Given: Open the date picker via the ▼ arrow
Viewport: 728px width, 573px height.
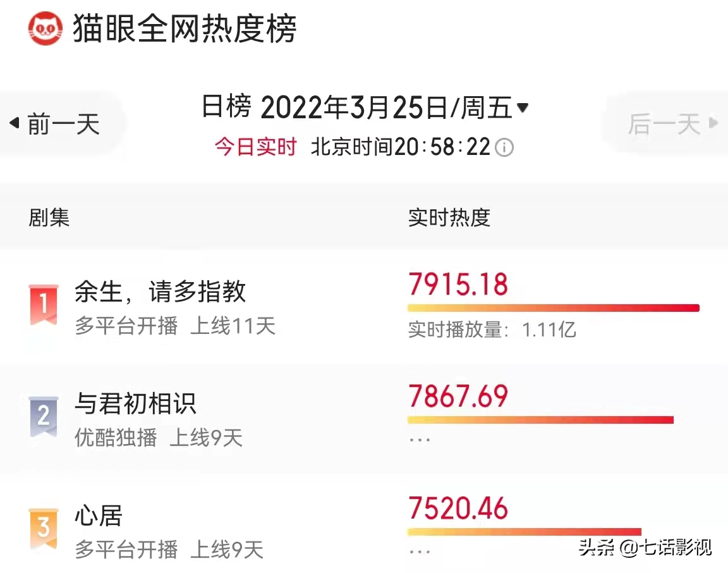Looking at the screenshot, I should 523,108.
